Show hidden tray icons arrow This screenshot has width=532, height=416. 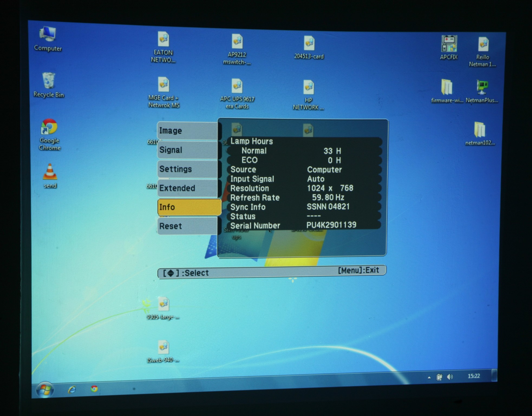(x=429, y=377)
